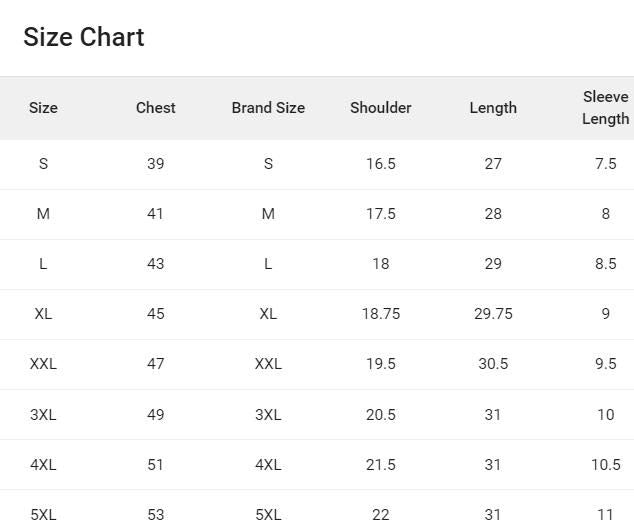The height and width of the screenshot is (529, 634).
Task: Click the Brand Size column header
Action: click(268, 108)
